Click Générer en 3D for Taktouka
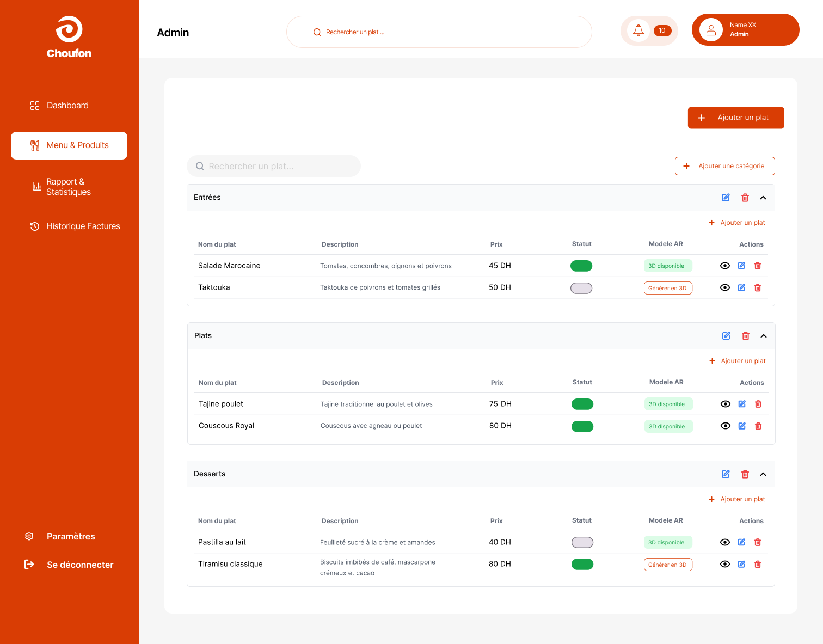 (x=668, y=288)
